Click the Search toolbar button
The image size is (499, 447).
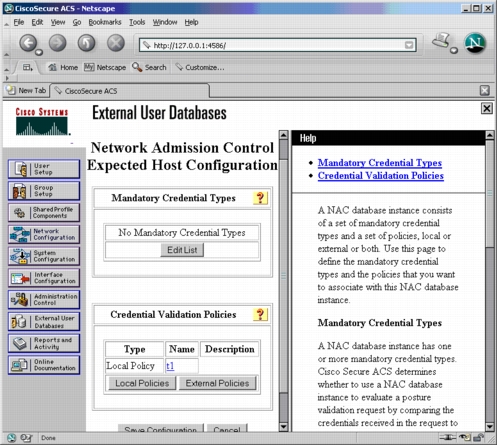click(x=149, y=68)
